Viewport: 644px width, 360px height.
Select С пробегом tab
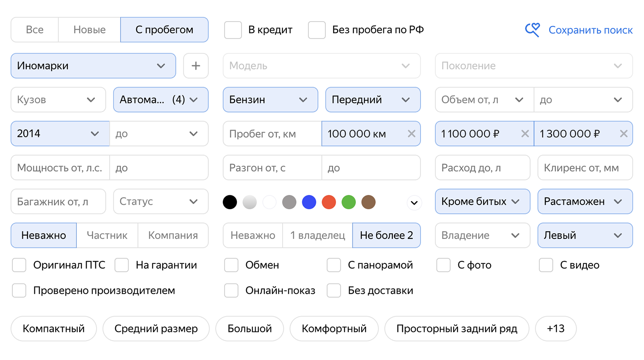pos(164,30)
